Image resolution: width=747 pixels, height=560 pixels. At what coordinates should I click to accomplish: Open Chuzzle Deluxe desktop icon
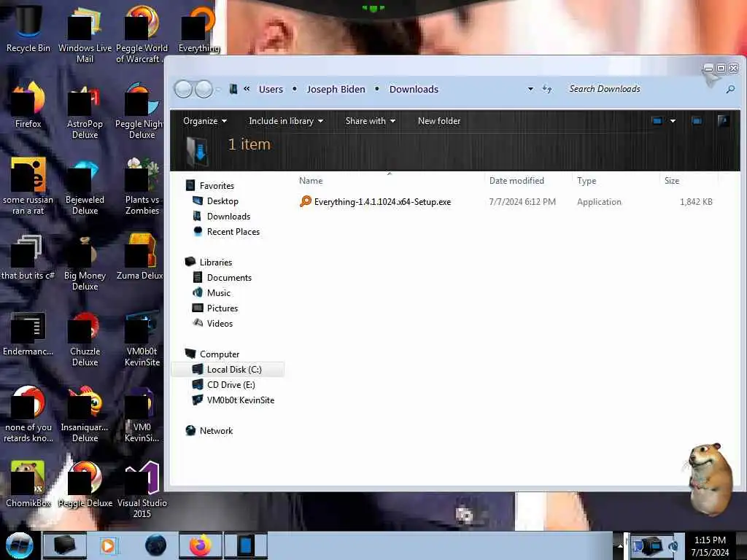point(85,338)
